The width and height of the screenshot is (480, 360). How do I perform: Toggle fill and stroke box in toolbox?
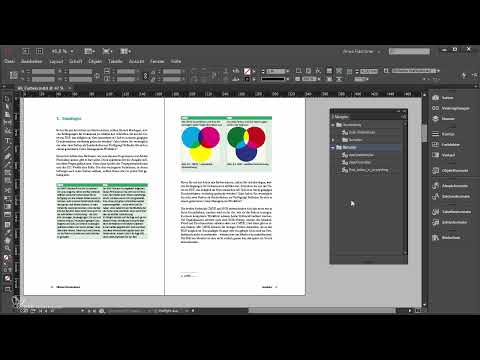(7, 259)
